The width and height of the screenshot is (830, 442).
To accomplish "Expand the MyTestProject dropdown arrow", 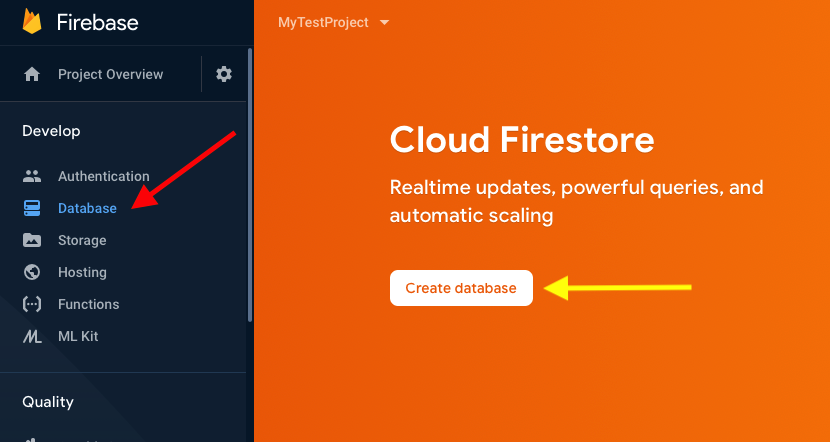I will 385,22.
